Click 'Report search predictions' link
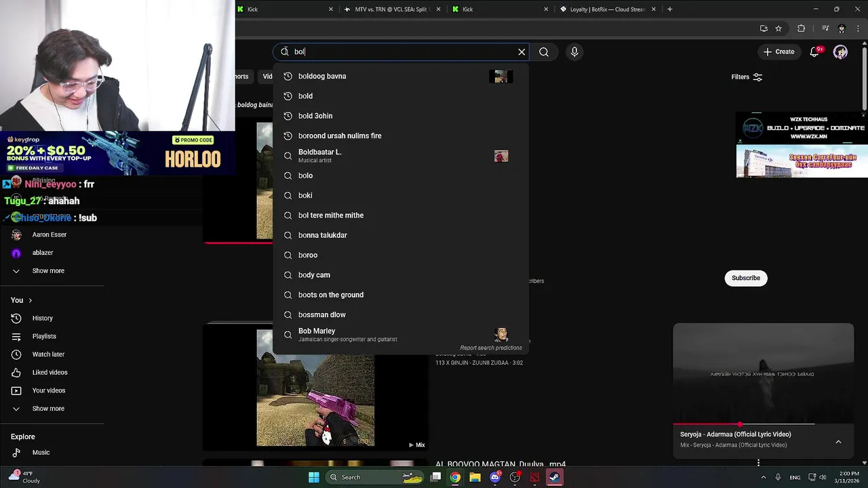 tap(491, 348)
